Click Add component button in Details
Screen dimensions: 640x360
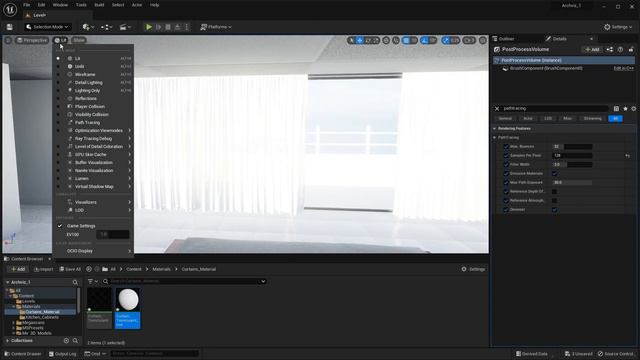[592, 49]
